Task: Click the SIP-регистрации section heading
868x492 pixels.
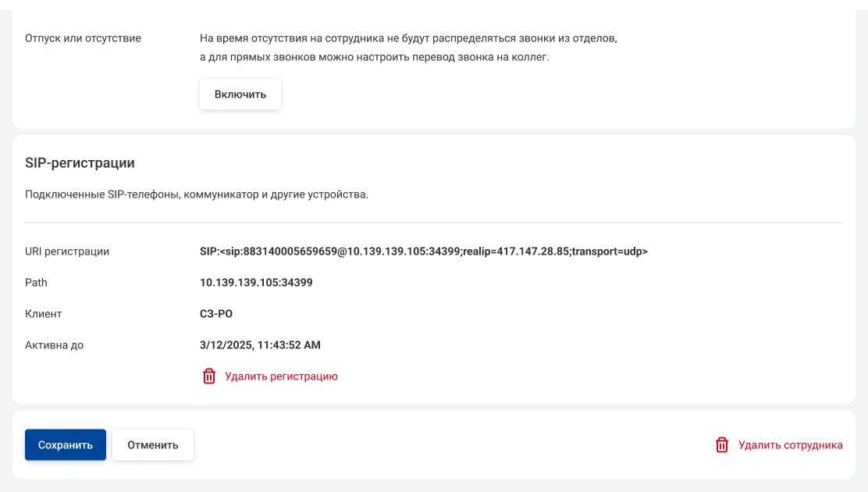Action: tap(80, 163)
